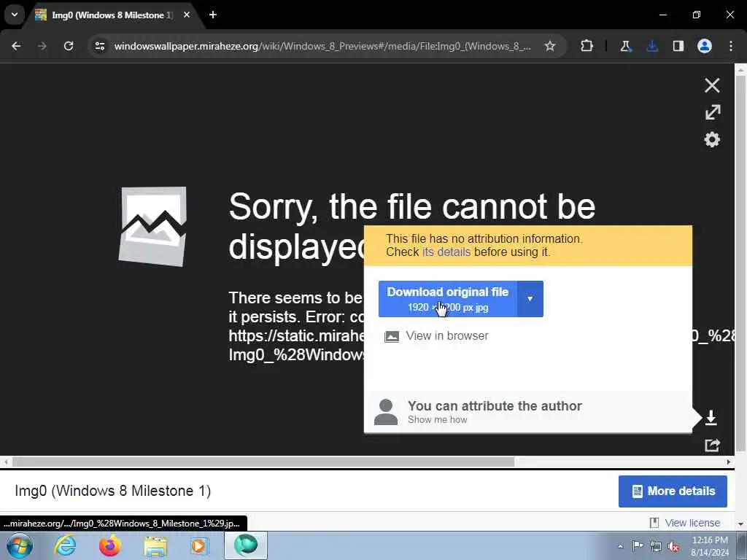This screenshot has width=747, height=560.
Task: Click the View license page icon
Action: 654,523
